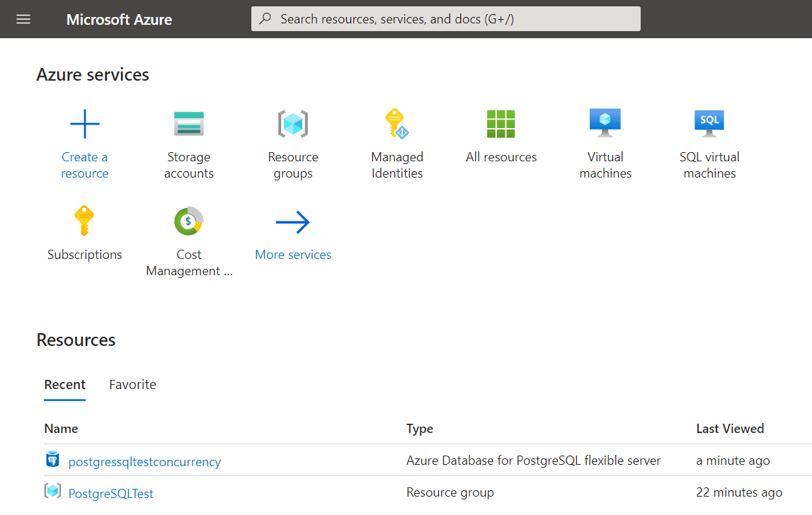Click the Name column header
The image size is (812, 515).
(x=61, y=429)
